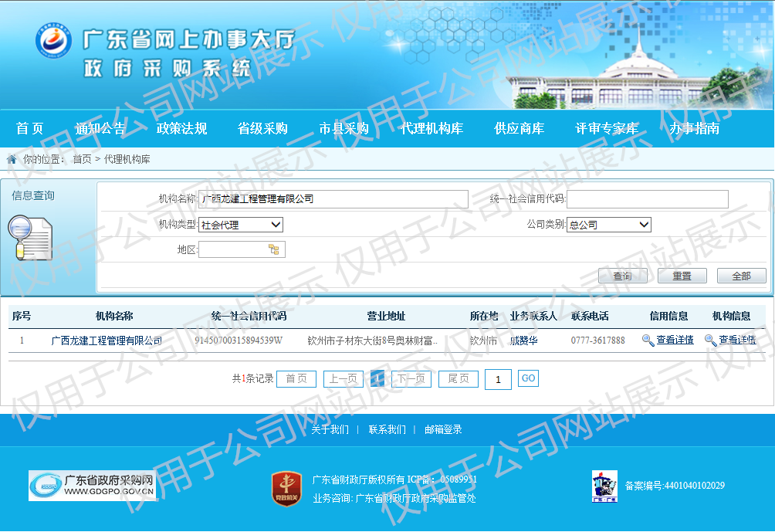Open the 代理机构库 navigation menu

point(432,128)
